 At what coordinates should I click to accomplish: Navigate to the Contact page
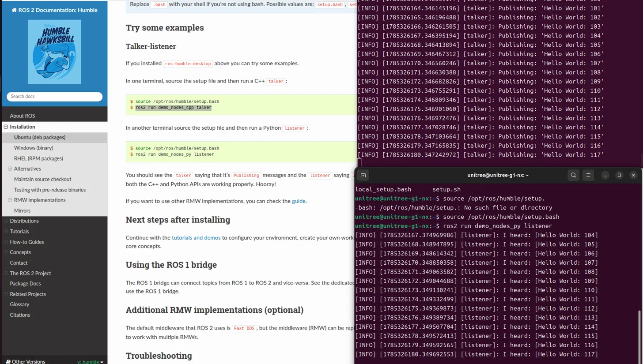click(19, 263)
